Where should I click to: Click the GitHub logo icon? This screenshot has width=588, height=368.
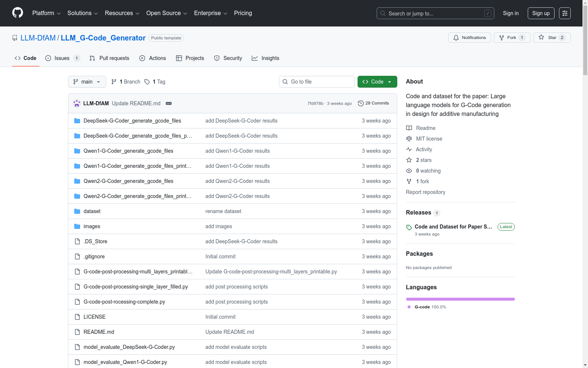click(x=18, y=13)
